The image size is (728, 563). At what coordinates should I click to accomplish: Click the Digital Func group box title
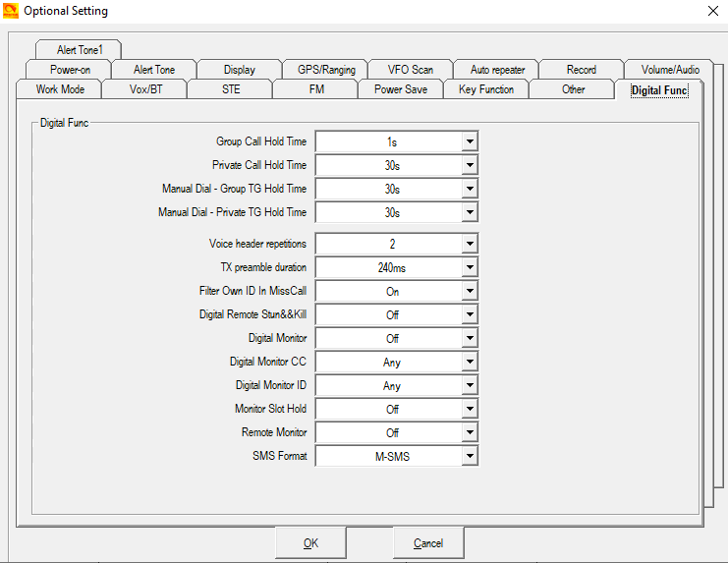click(64, 123)
